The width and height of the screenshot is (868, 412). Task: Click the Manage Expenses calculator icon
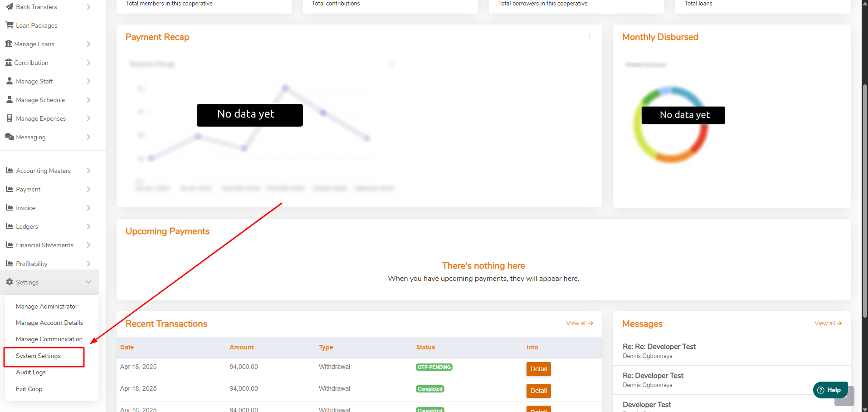click(x=10, y=118)
